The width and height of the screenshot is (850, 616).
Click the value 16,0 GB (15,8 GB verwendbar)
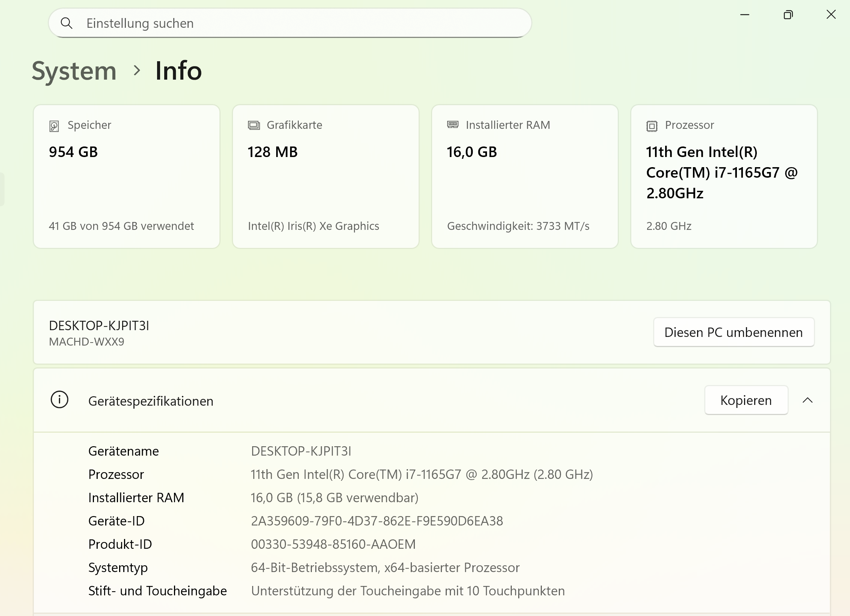pos(334,498)
